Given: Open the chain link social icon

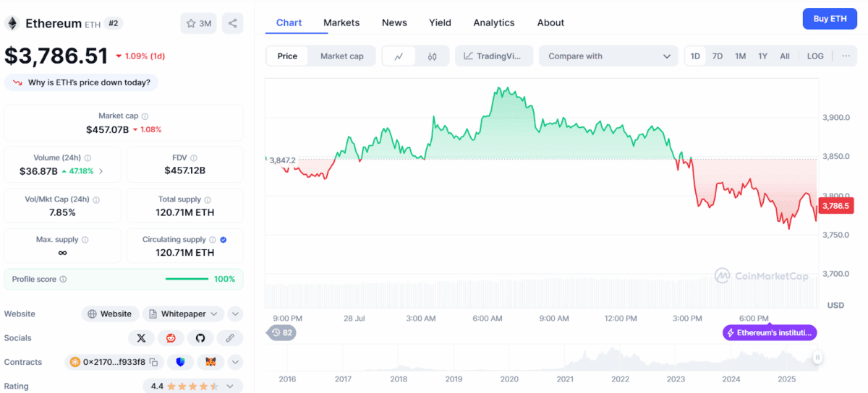Looking at the screenshot, I should pyautogui.click(x=230, y=338).
